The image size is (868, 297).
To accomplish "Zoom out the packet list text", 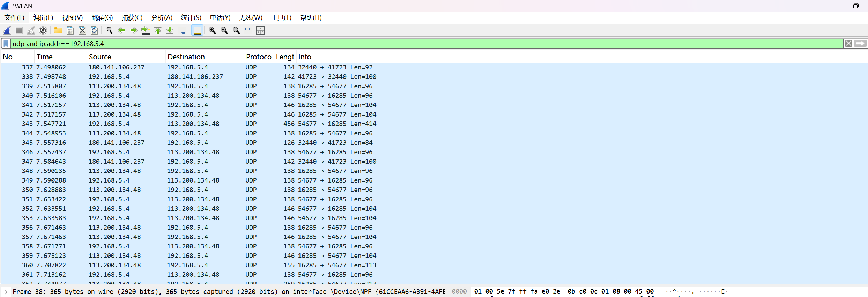I will [224, 30].
